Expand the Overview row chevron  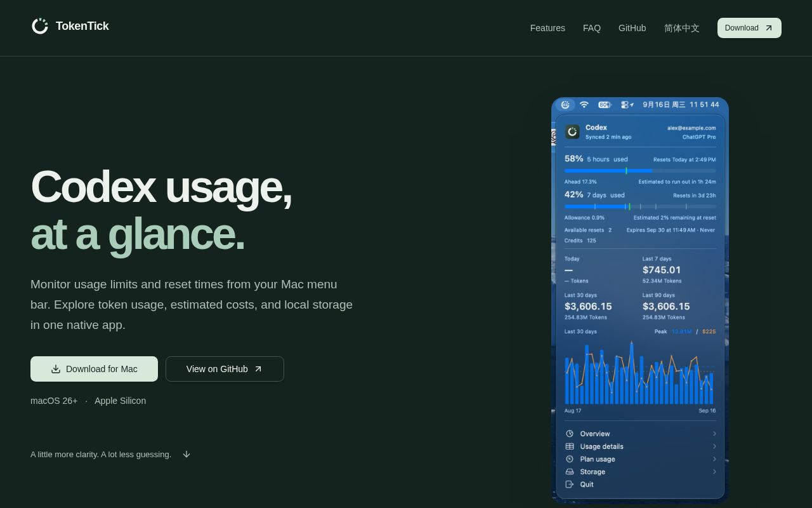(714, 434)
